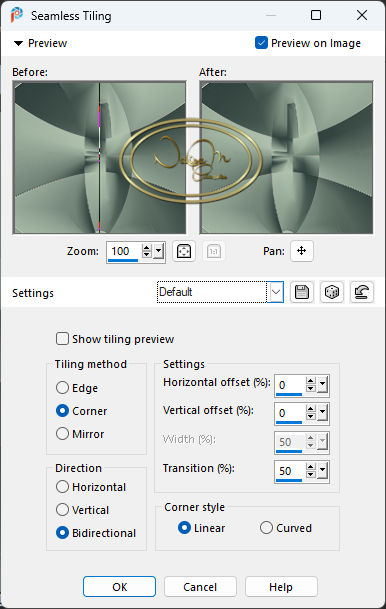Image resolution: width=386 pixels, height=609 pixels.
Task: Select the Curved corner style
Action: (266, 528)
